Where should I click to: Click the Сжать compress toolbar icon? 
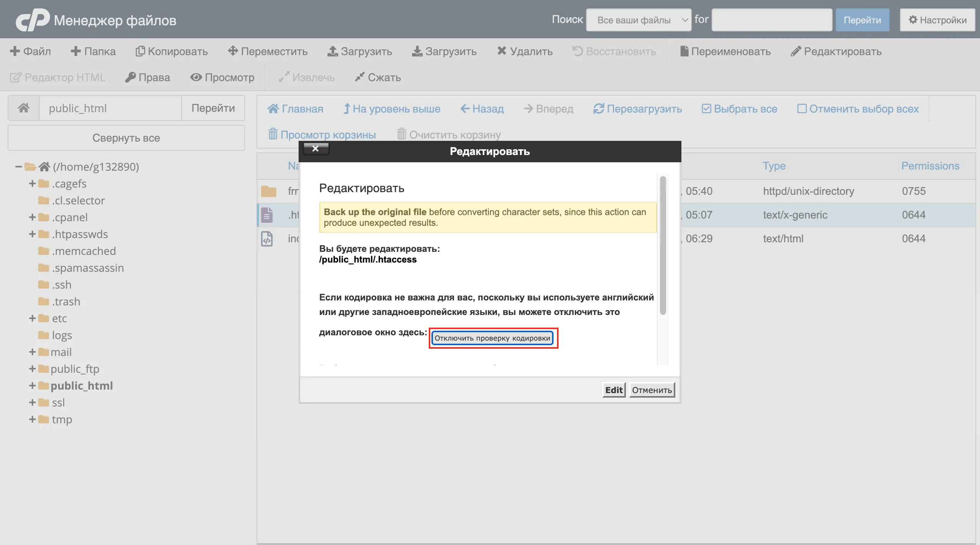[359, 77]
